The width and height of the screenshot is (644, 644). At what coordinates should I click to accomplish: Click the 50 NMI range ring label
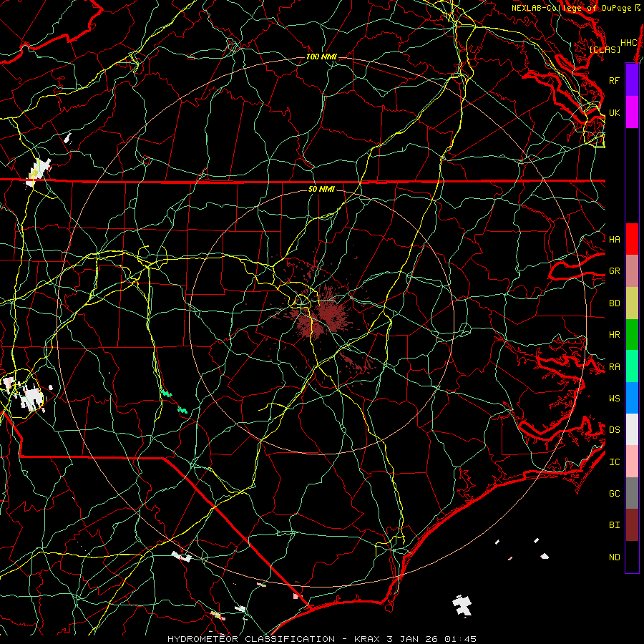[321, 189]
